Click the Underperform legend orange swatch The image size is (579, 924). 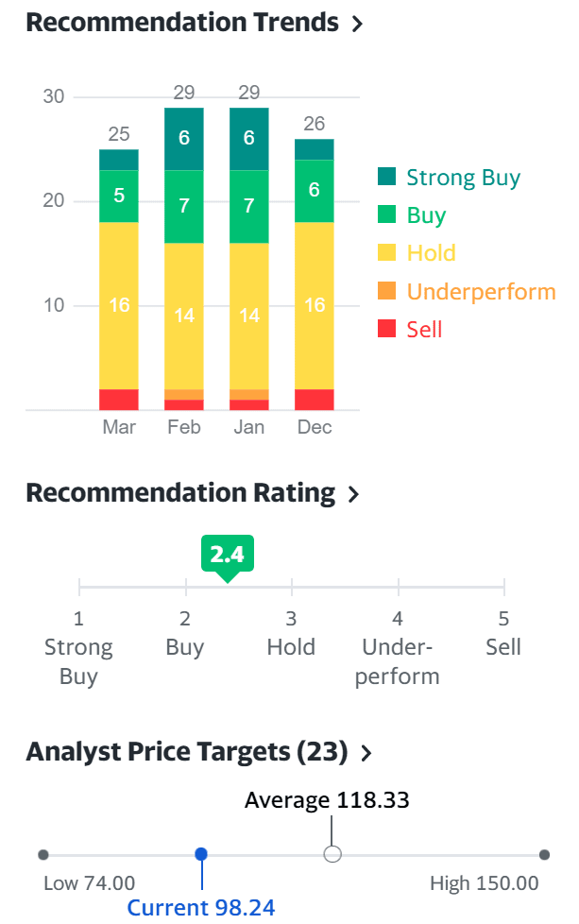387,292
